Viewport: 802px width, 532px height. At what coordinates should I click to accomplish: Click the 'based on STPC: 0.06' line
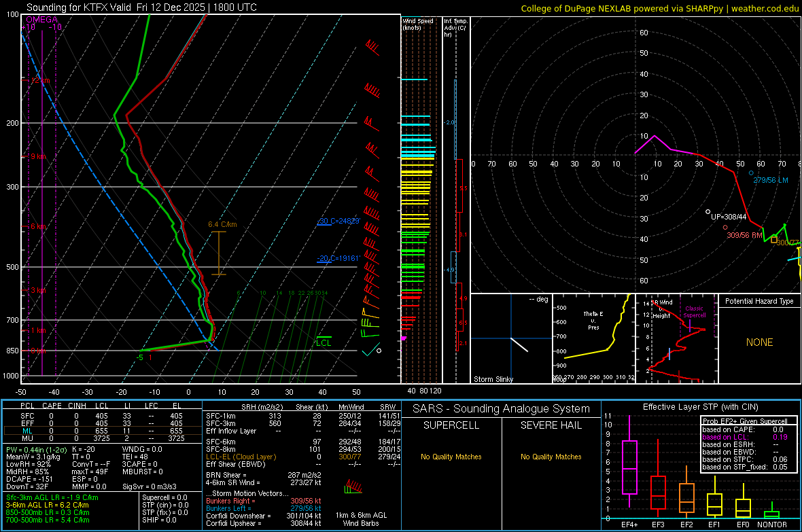point(745,459)
